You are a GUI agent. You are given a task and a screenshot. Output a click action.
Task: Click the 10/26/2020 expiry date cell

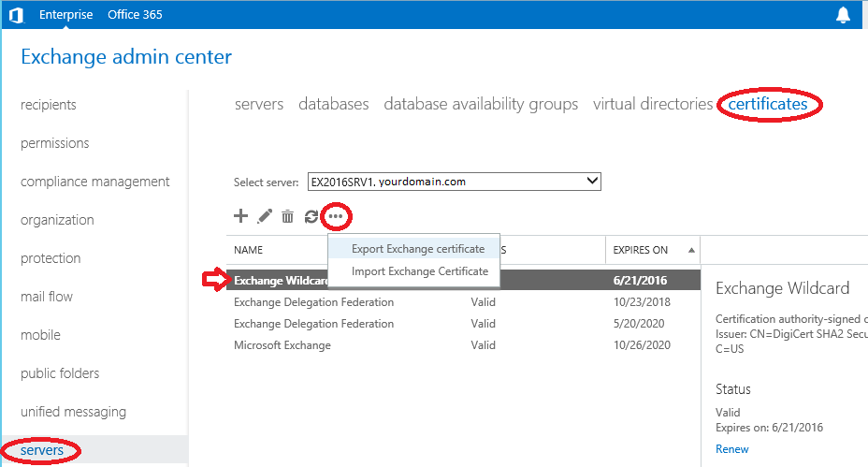642,345
